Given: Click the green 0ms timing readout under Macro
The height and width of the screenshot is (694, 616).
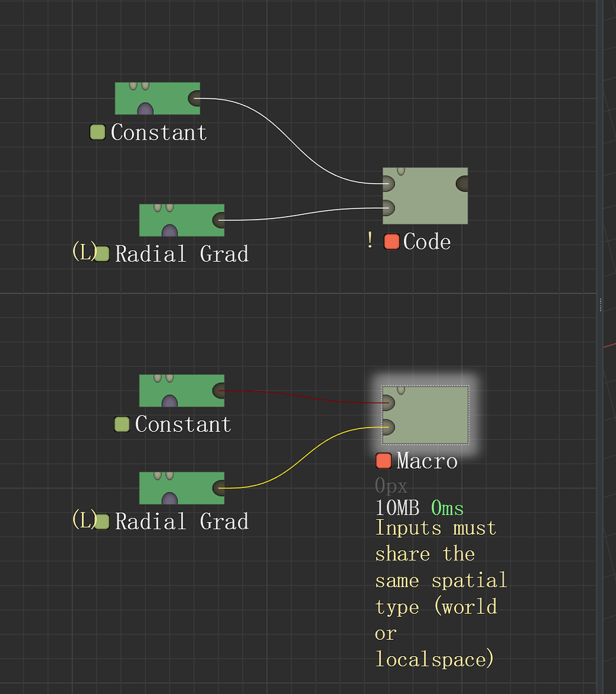Looking at the screenshot, I should coord(449,508).
